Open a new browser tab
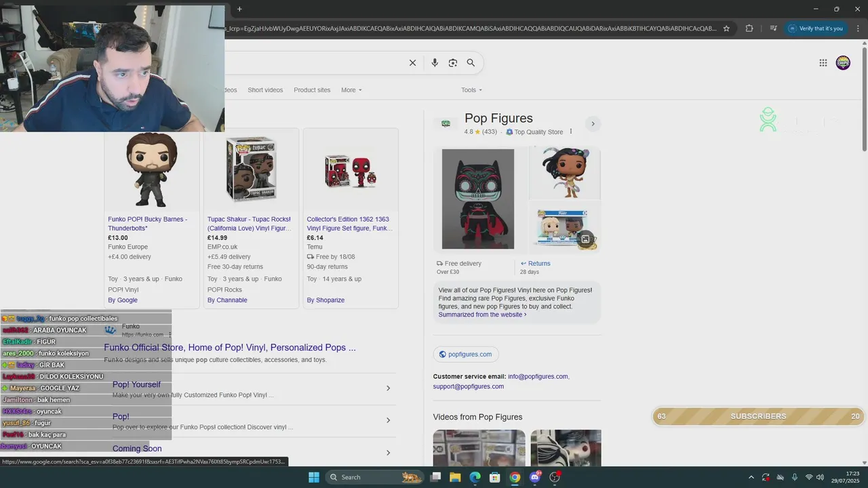 239,9
